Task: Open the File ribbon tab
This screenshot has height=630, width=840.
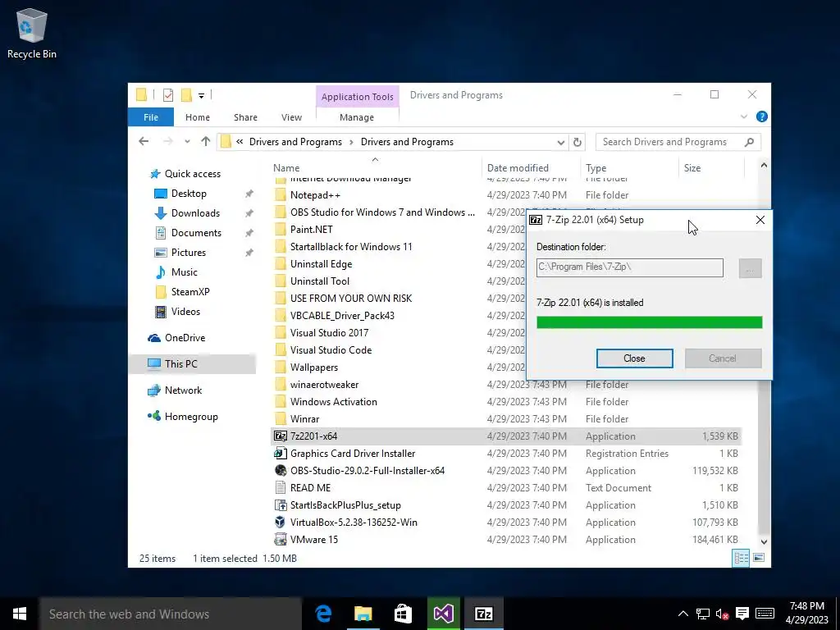Action: pyautogui.click(x=151, y=117)
